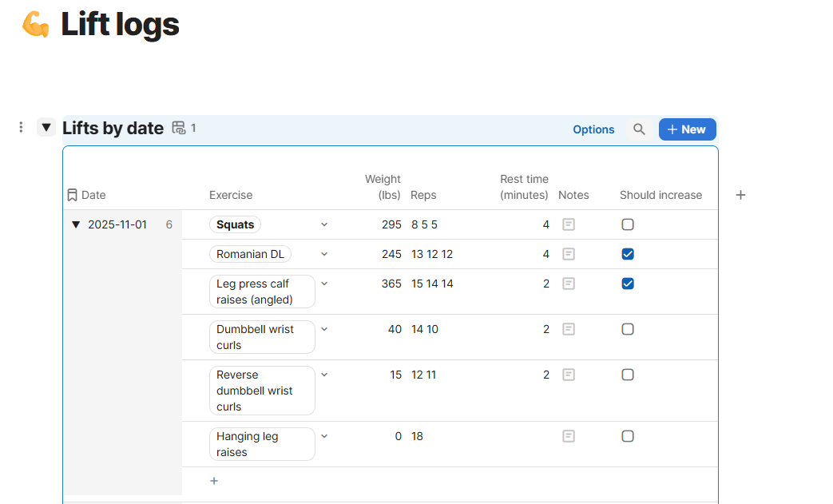833x504 pixels.
Task: Check Should increase for Hanging leg raises
Action: click(x=628, y=437)
